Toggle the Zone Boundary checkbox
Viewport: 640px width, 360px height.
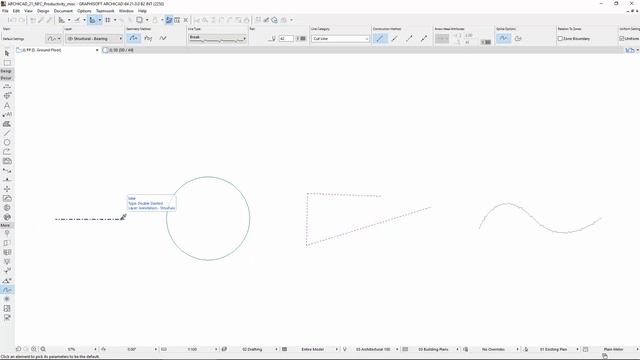[560, 38]
